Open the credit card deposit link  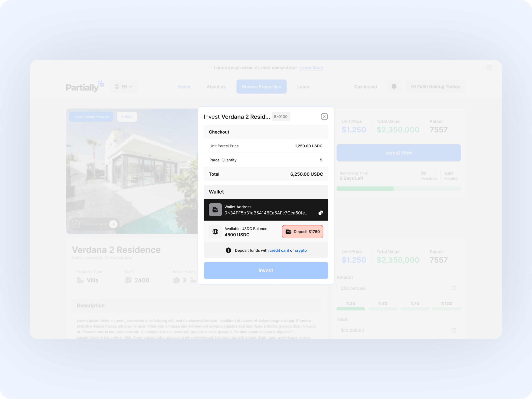(x=279, y=250)
